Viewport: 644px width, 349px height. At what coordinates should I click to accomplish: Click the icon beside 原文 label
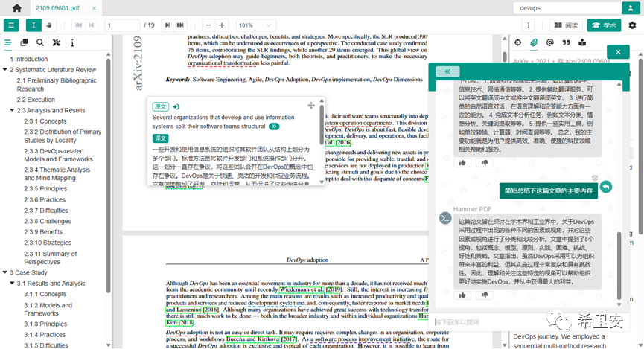click(x=176, y=106)
